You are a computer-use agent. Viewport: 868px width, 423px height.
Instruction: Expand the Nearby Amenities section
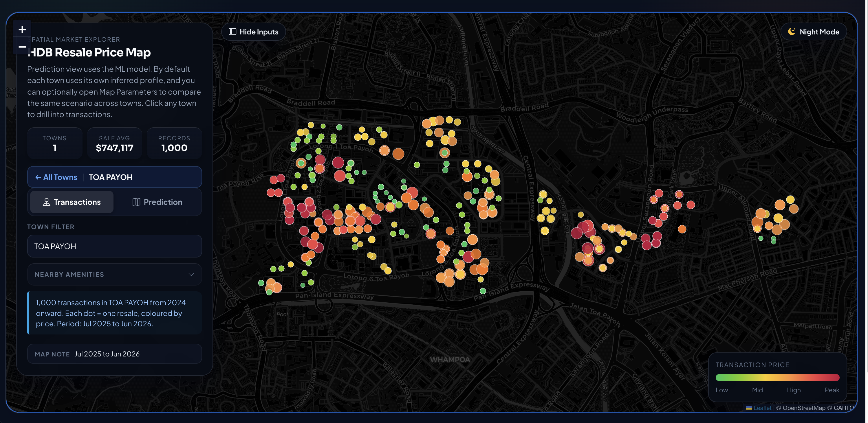click(115, 275)
